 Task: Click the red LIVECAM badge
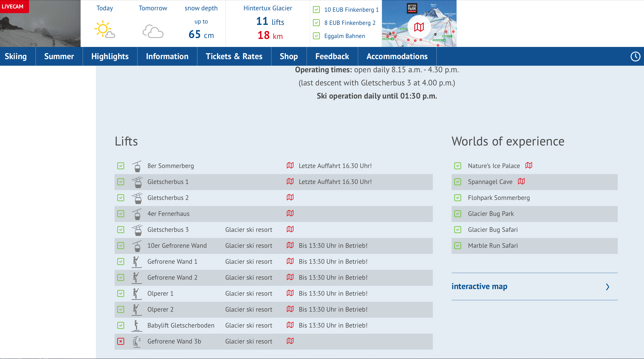click(x=14, y=6)
